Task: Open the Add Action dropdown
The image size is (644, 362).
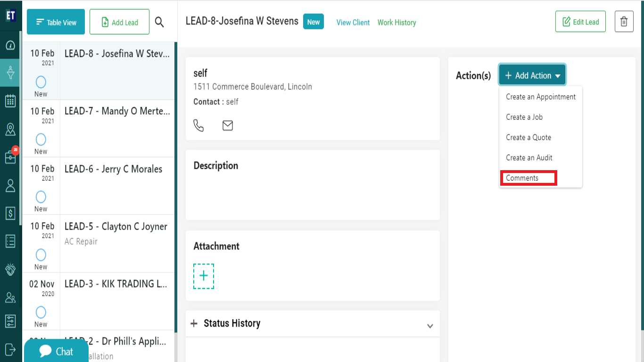Action: (x=532, y=75)
